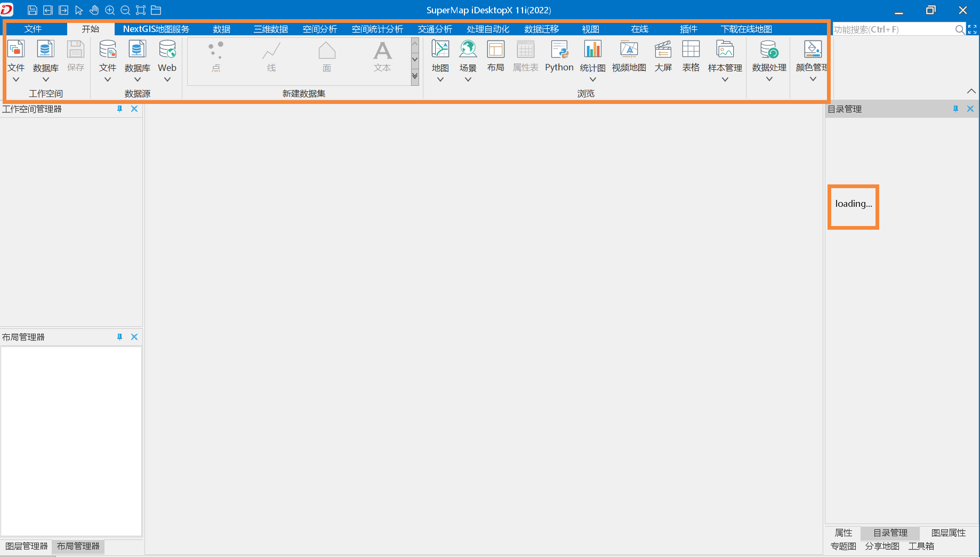Switch to the 分享地图 panel tab
Viewport: 980px width, 557px height.
click(882, 546)
